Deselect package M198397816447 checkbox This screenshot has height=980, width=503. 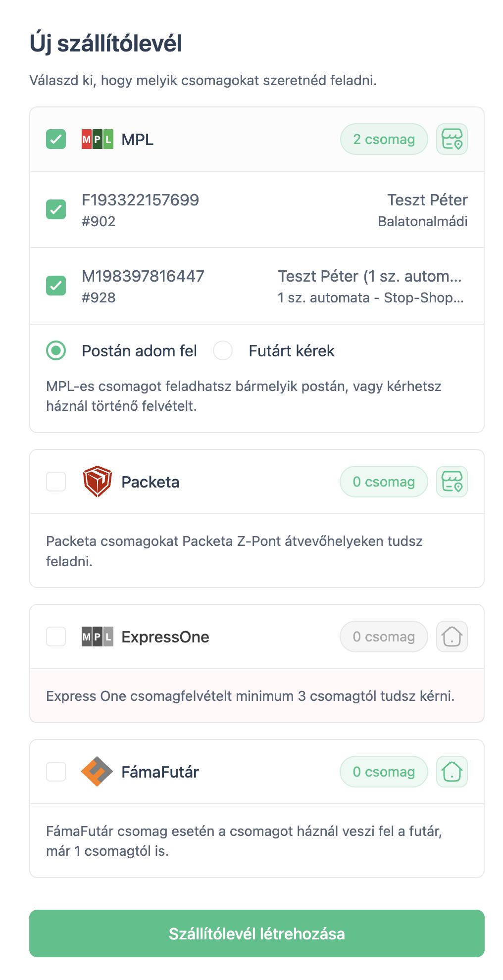(56, 286)
